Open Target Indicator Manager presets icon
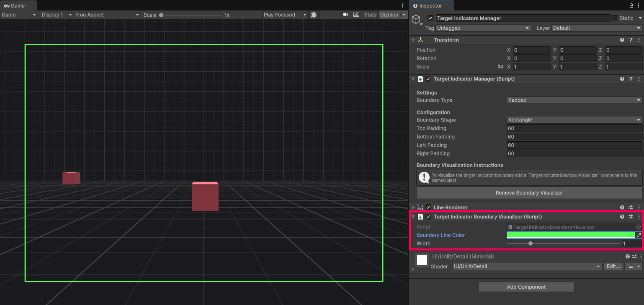Viewport: 644px width, 305px height. click(631, 79)
